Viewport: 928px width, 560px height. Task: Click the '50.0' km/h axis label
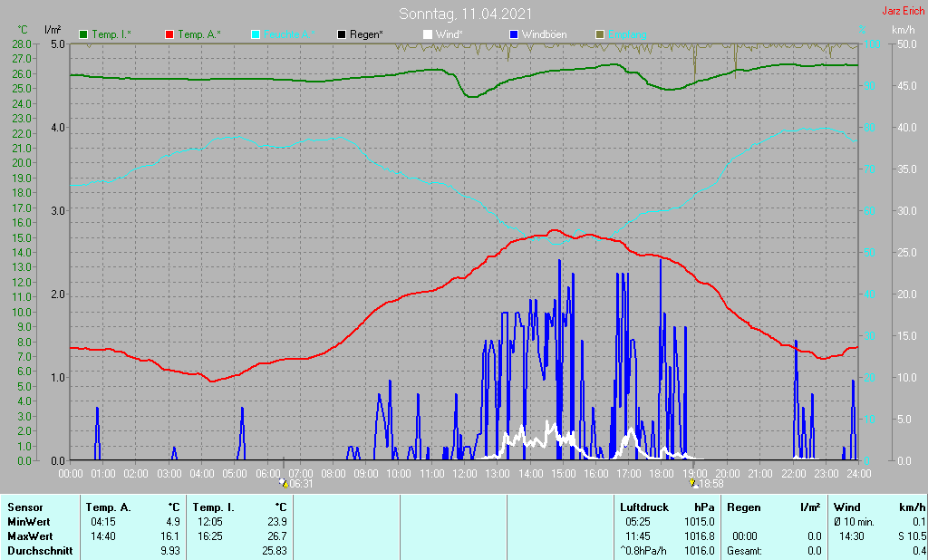[908, 44]
